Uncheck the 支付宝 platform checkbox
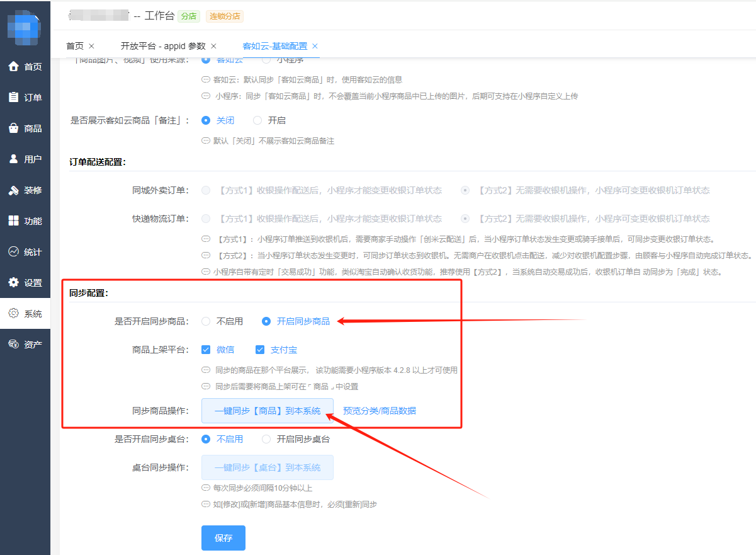This screenshot has width=756, height=555. [x=261, y=349]
